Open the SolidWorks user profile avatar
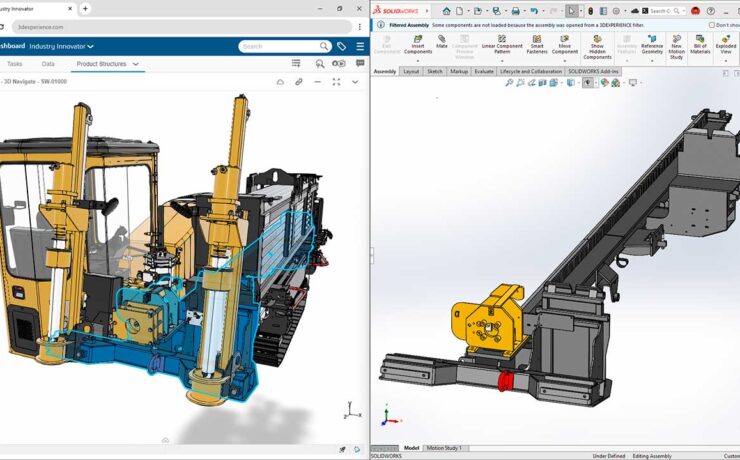Image resolution: width=740 pixels, height=460 pixels. 695,11
